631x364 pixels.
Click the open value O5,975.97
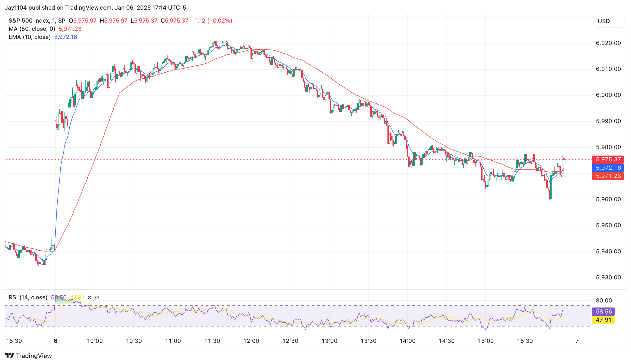click(x=83, y=21)
